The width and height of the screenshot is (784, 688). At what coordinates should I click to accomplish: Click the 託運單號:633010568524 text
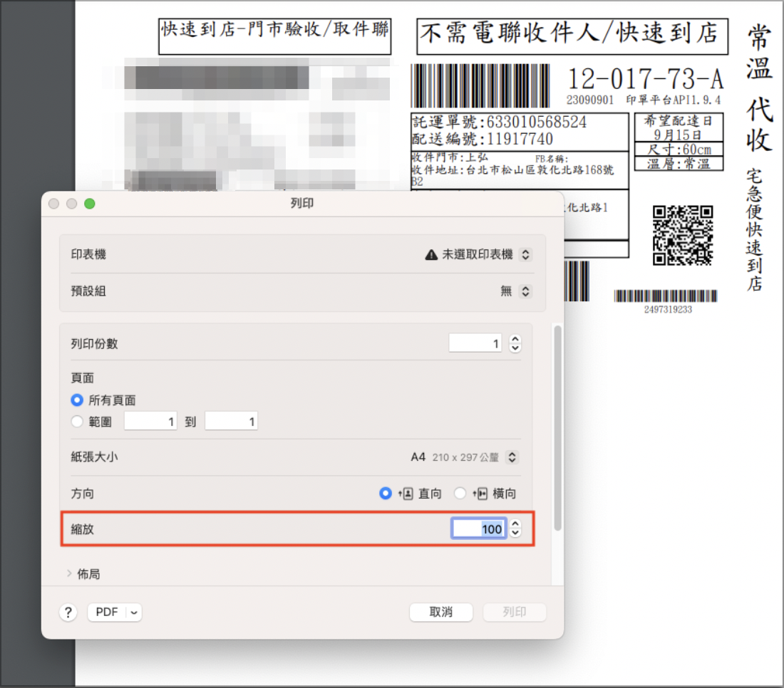tap(500, 122)
